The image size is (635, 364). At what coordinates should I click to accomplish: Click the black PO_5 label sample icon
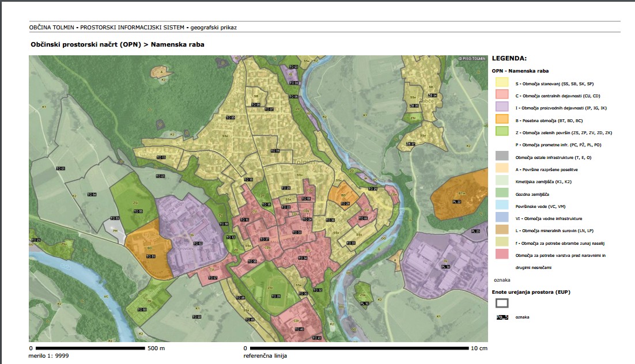502,317
